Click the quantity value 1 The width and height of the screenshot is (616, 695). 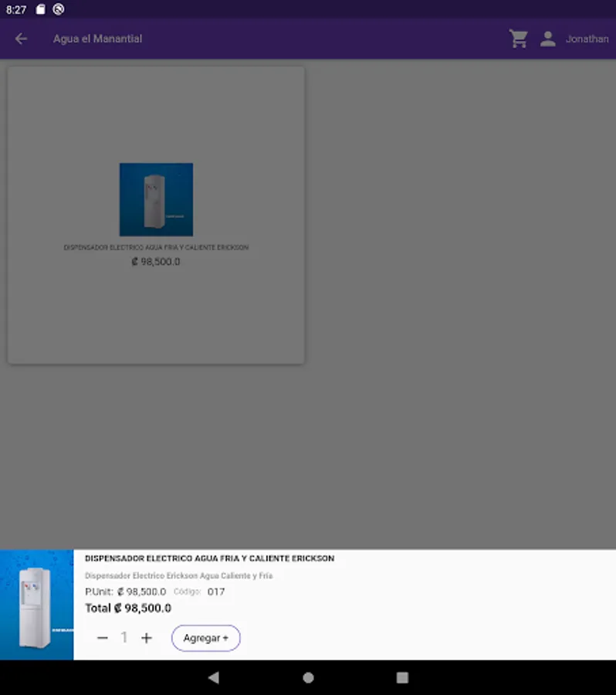pyautogui.click(x=124, y=637)
